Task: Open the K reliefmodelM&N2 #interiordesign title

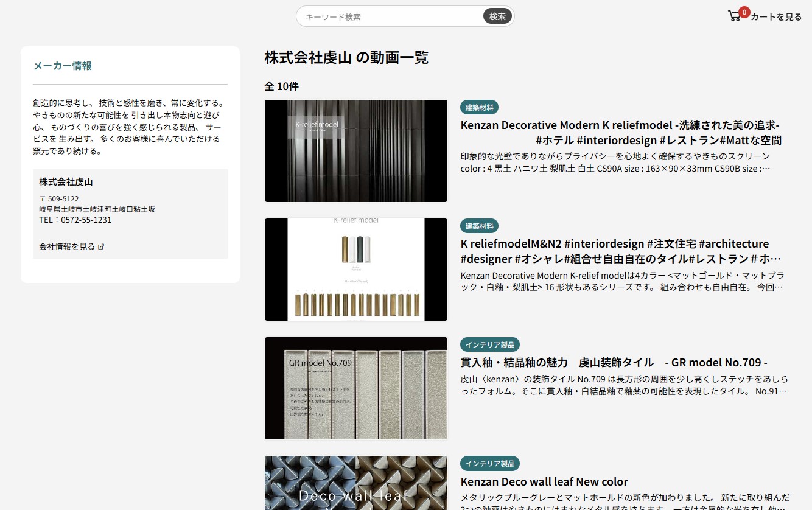Action: [x=621, y=251]
